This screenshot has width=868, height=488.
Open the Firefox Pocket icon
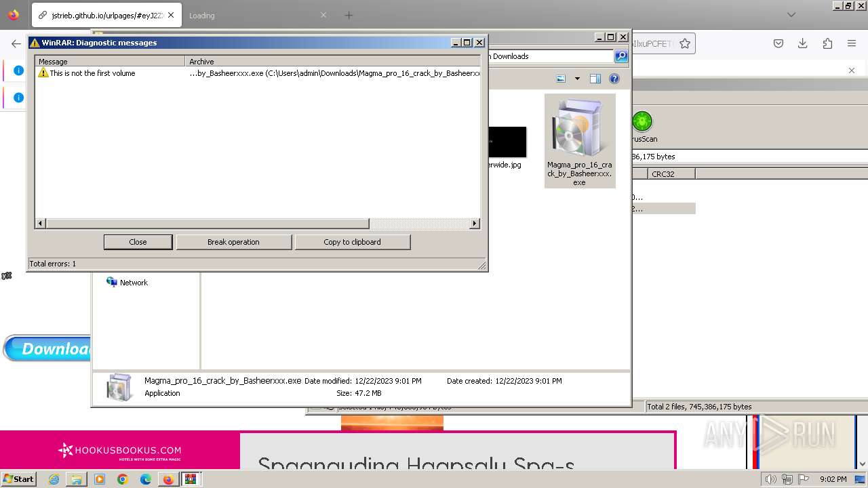(778, 43)
